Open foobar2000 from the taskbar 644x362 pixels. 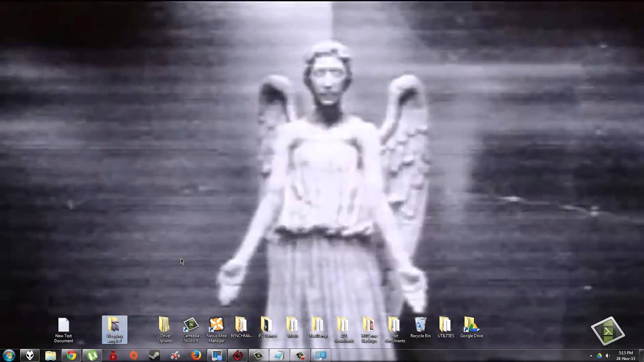29,356
